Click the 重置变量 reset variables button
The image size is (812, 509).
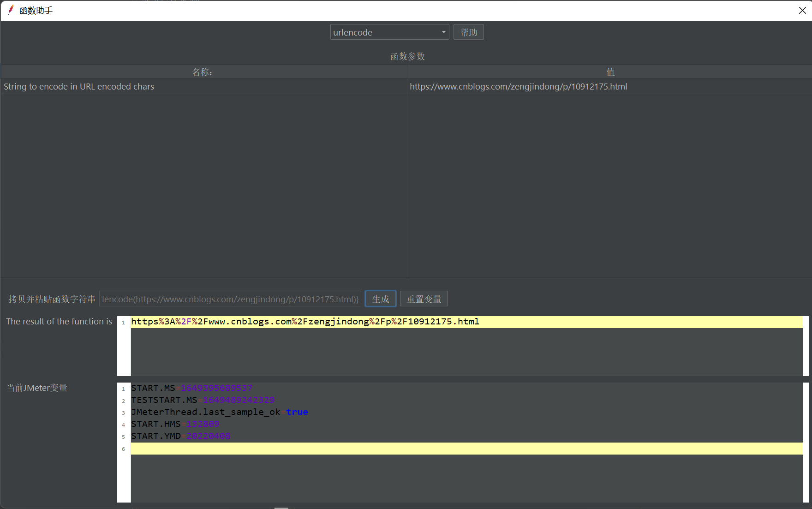point(424,299)
